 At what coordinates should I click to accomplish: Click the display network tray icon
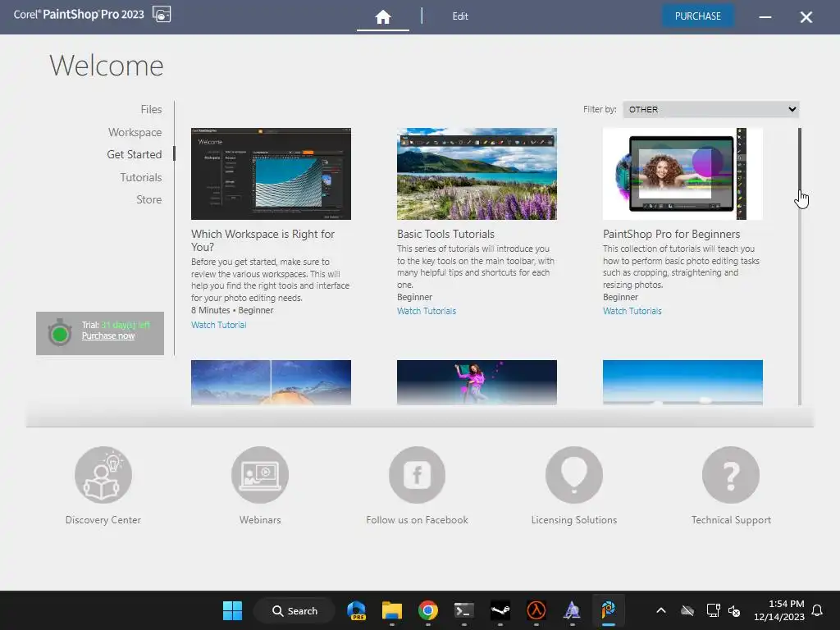point(713,610)
